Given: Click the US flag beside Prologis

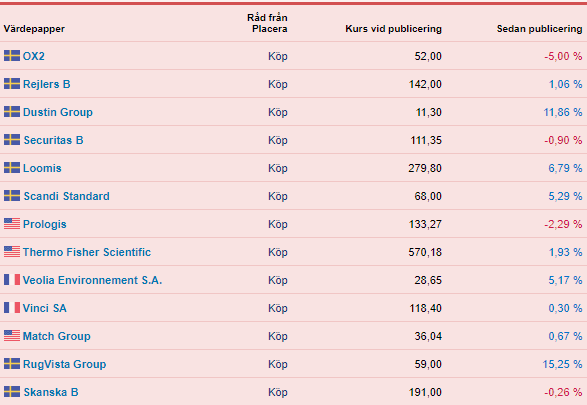Looking at the screenshot, I should coord(12,224).
